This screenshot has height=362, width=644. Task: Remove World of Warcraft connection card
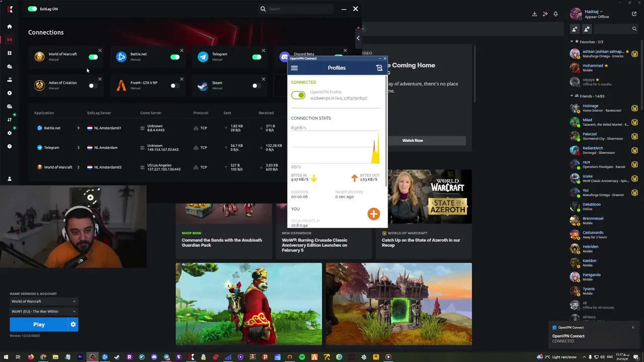click(x=100, y=50)
